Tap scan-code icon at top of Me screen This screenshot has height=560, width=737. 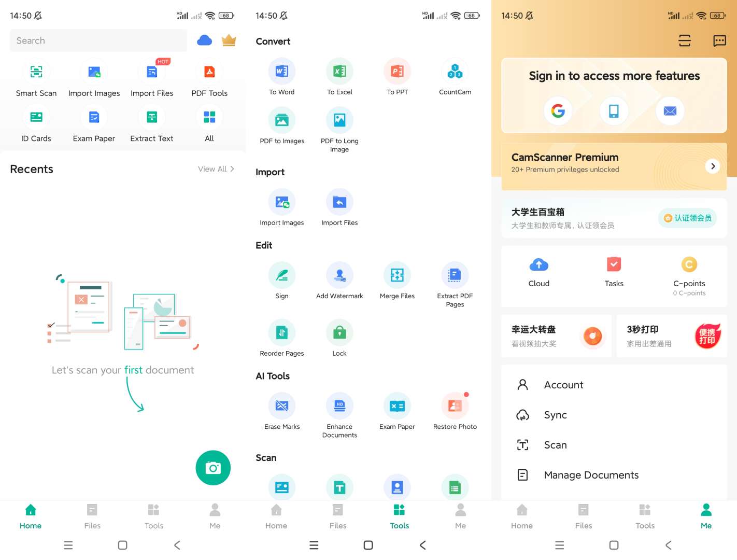point(685,40)
